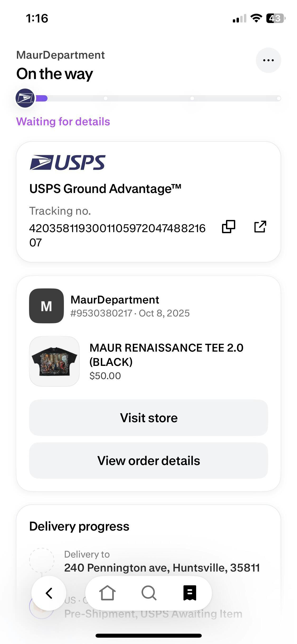This screenshot has width=297, height=644.
Task: Open the Orders receipt tab
Action: [x=190, y=593]
